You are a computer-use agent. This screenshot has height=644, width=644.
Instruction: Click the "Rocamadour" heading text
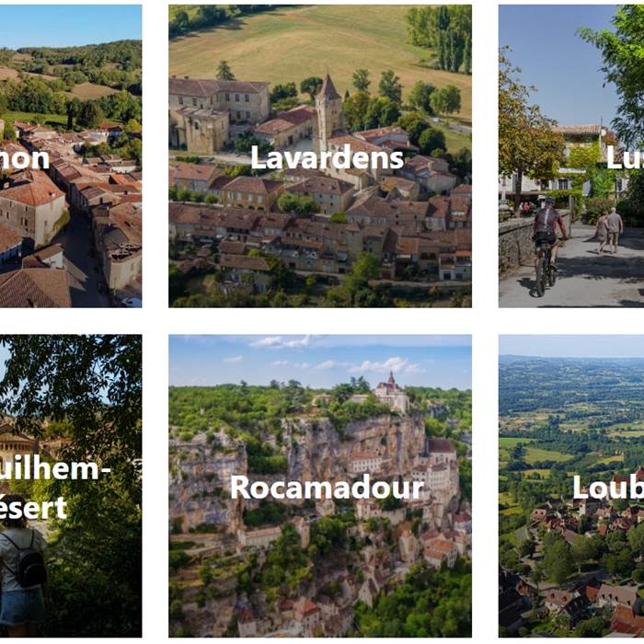[327, 488]
